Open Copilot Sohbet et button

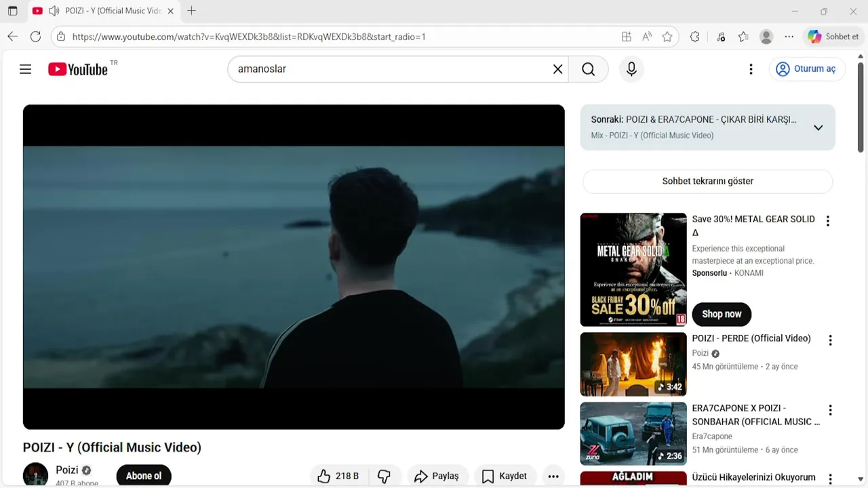coord(833,37)
